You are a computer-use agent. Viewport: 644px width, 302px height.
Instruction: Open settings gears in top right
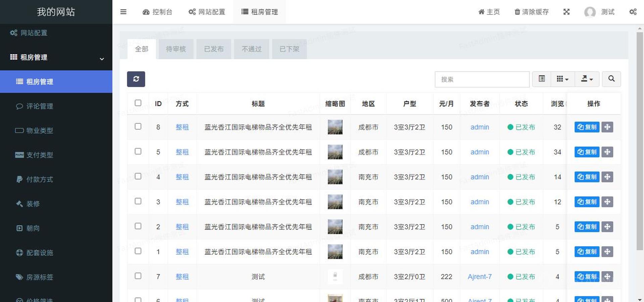633,12
